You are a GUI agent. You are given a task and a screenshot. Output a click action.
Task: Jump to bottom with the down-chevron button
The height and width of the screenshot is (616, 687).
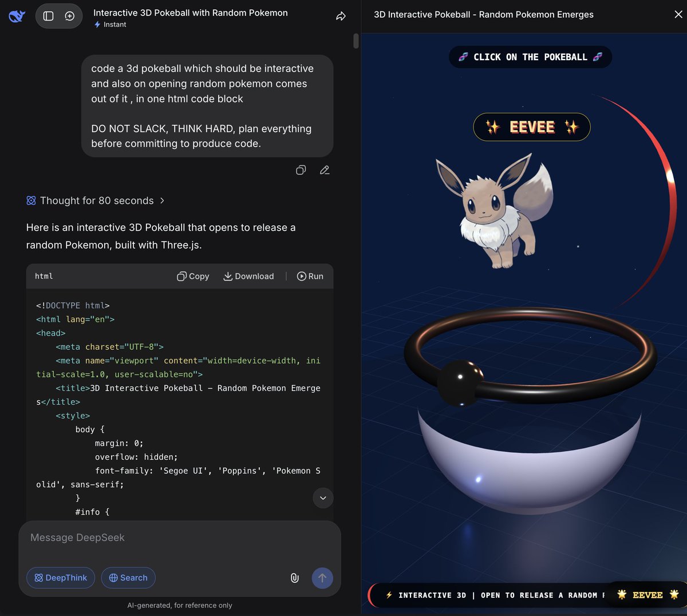323,498
